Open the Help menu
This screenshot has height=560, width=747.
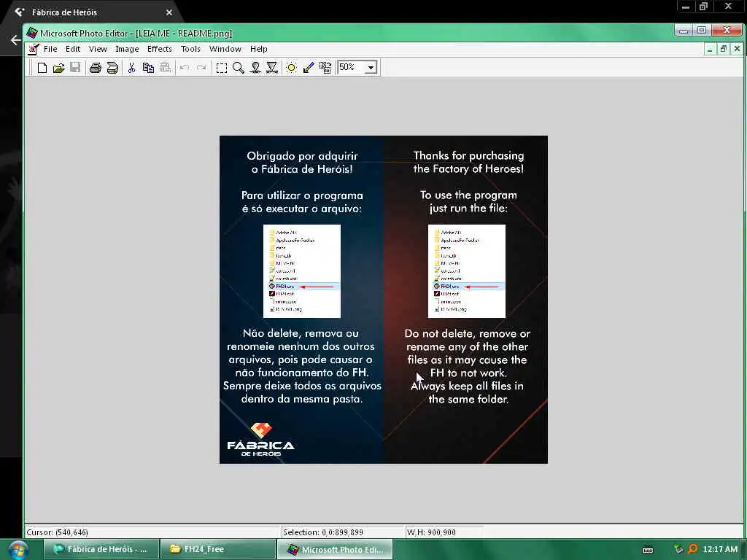point(259,49)
